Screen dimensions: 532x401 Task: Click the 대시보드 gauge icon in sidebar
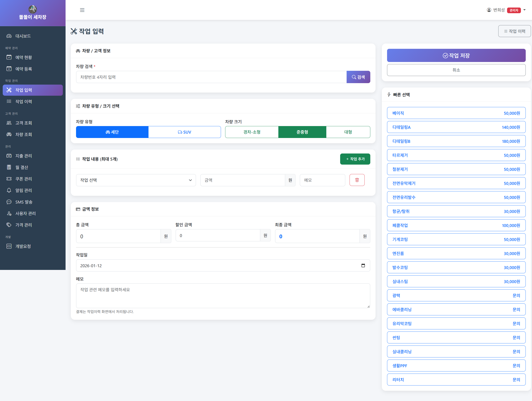click(x=9, y=36)
